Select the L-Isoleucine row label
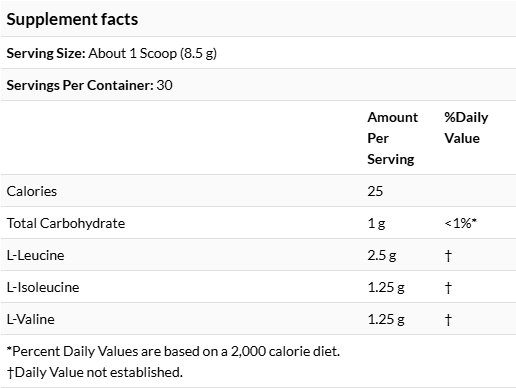516x388 pixels. (43, 287)
